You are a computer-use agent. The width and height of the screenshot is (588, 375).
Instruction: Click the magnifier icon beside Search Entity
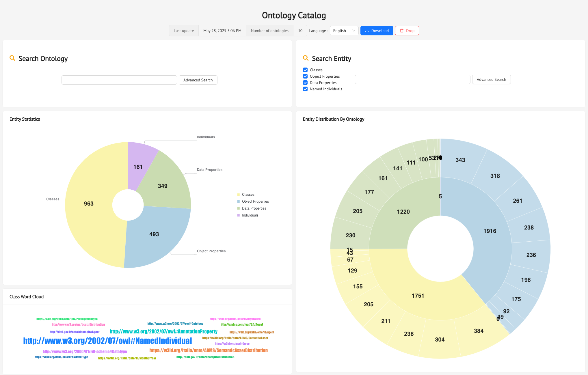[x=306, y=58]
